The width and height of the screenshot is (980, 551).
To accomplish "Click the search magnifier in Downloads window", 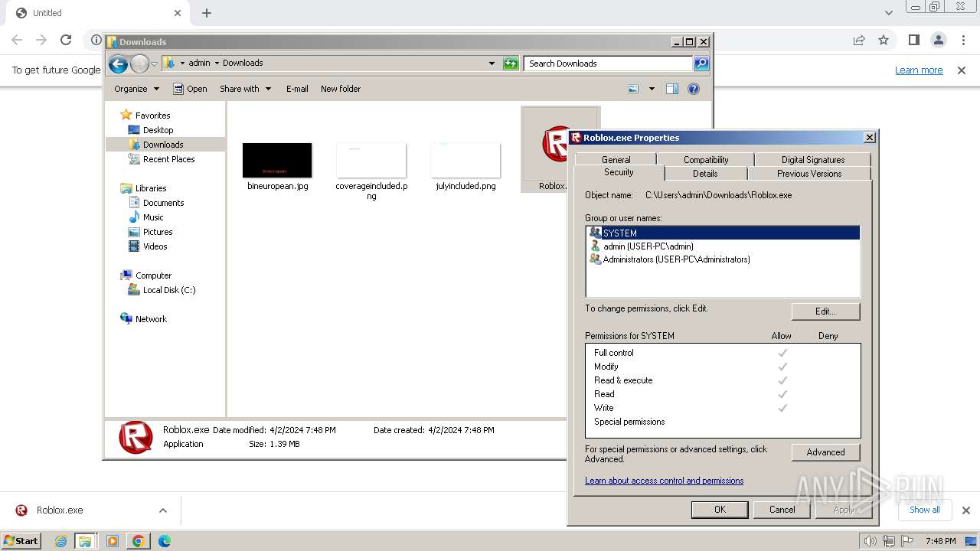I will 701,64.
